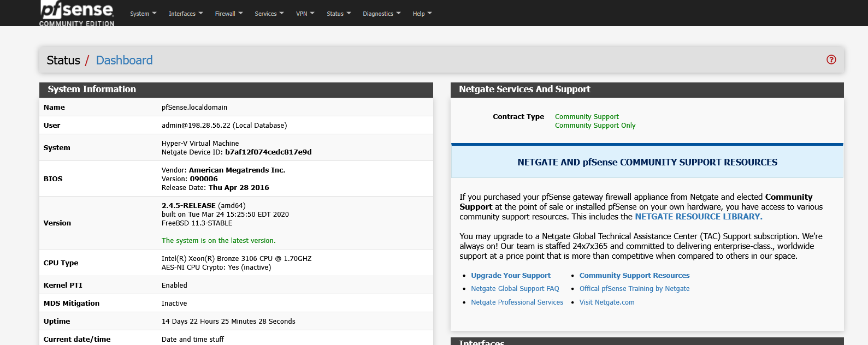Expand the Services navigation menu
The width and height of the screenshot is (868, 345).
[x=269, y=14]
